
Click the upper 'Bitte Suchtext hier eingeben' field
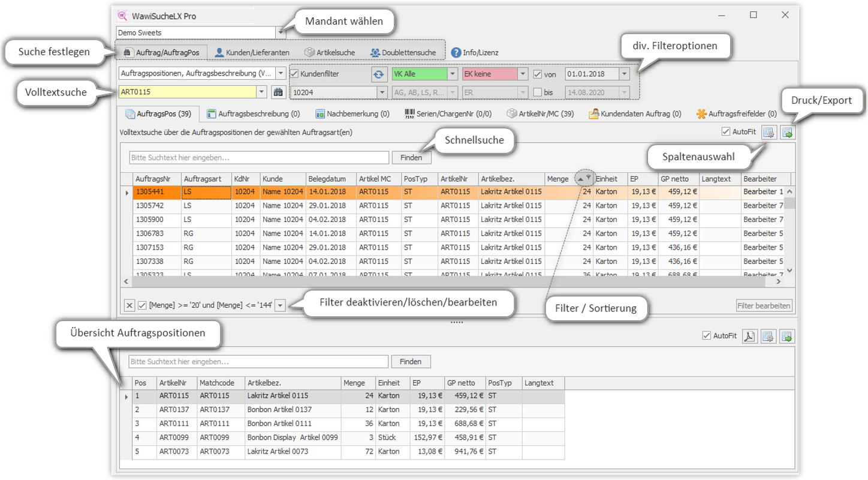tap(259, 158)
